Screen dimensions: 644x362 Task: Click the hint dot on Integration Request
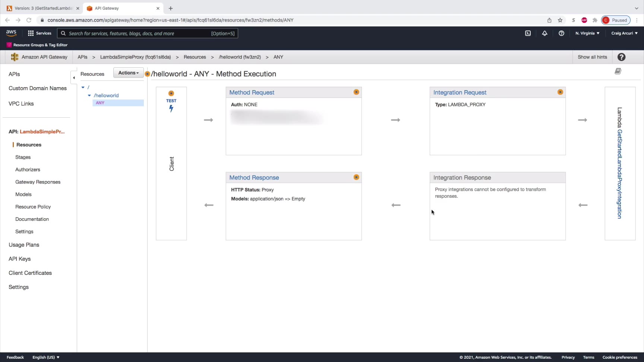pos(560,92)
